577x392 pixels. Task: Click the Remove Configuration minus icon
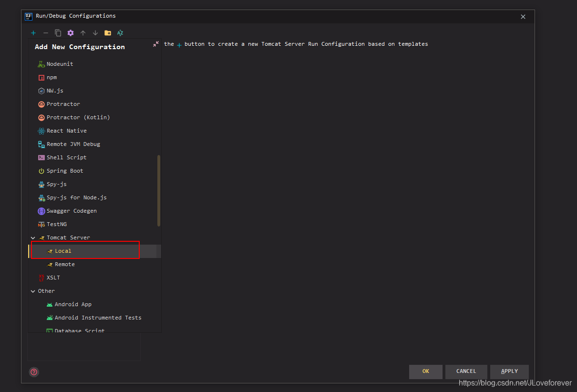pos(46,33)
